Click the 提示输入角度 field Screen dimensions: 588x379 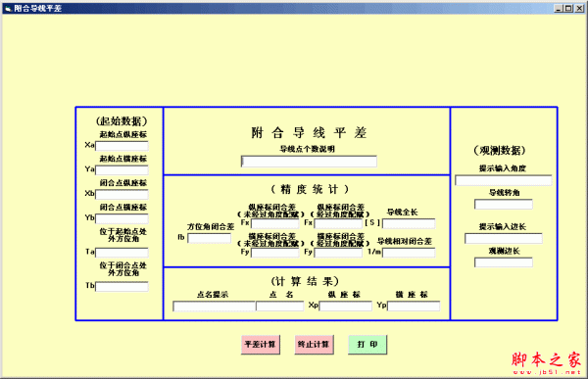coord(504,180)
